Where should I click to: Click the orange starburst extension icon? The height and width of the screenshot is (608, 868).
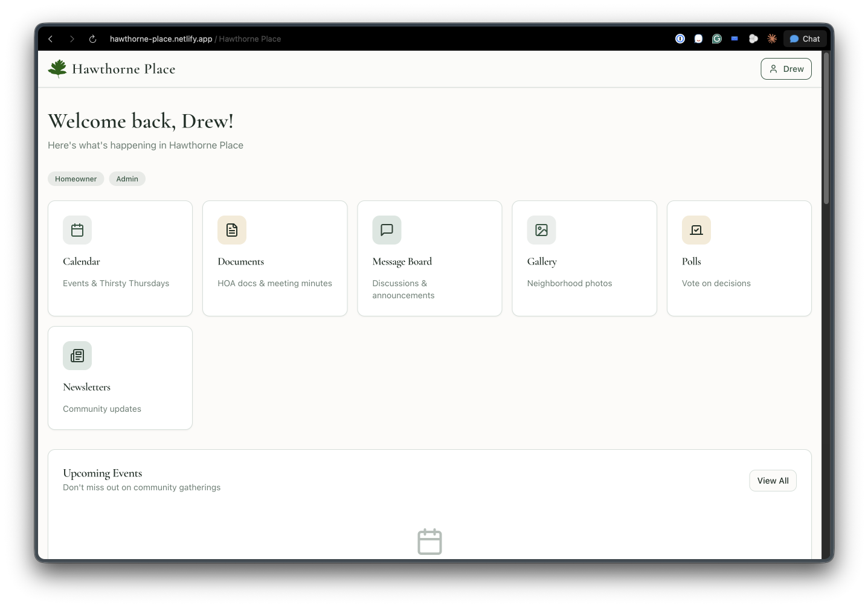pos(771,39)
